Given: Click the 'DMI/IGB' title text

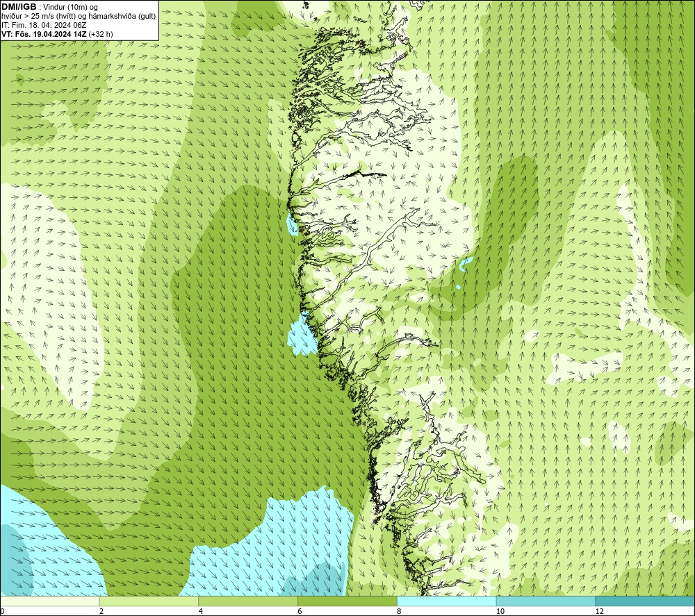Looking at the screenshot, I should 19,7.
